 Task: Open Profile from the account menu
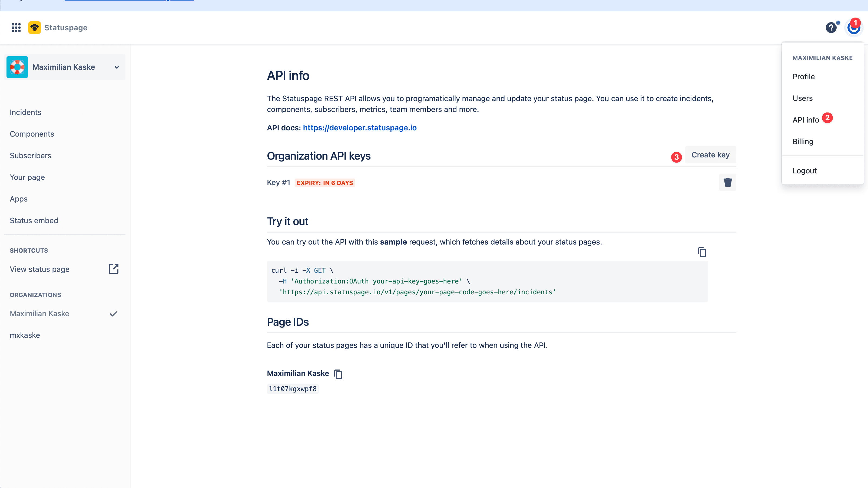coord(804,77)
